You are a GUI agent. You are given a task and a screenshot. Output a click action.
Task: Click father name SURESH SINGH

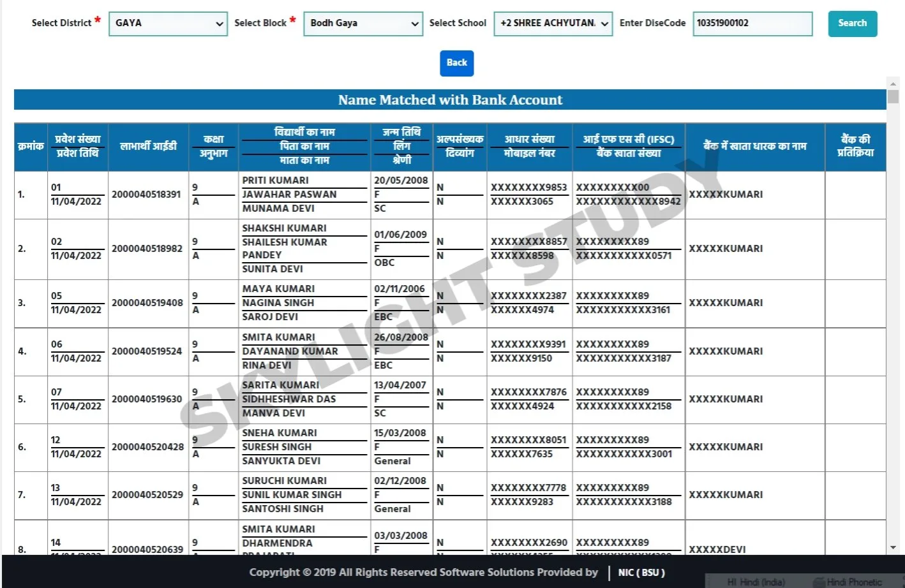pos(276,447)
